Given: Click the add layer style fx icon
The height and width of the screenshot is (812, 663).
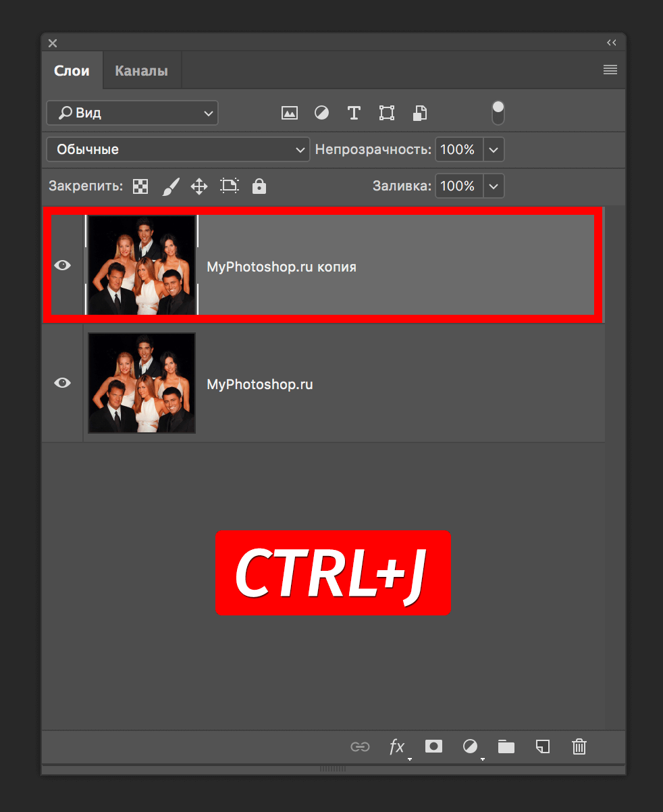Looking at the screenshot, I should pos(397,746).
